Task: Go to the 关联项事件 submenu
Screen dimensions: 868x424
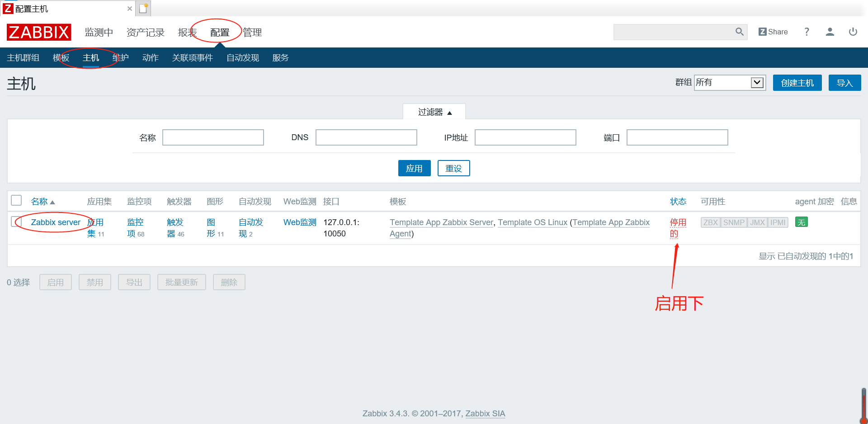Action: [x=192, y=58]
